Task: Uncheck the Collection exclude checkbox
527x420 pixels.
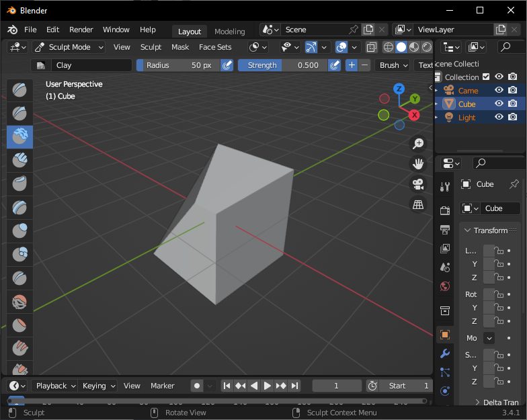Action: click(486, 77)
